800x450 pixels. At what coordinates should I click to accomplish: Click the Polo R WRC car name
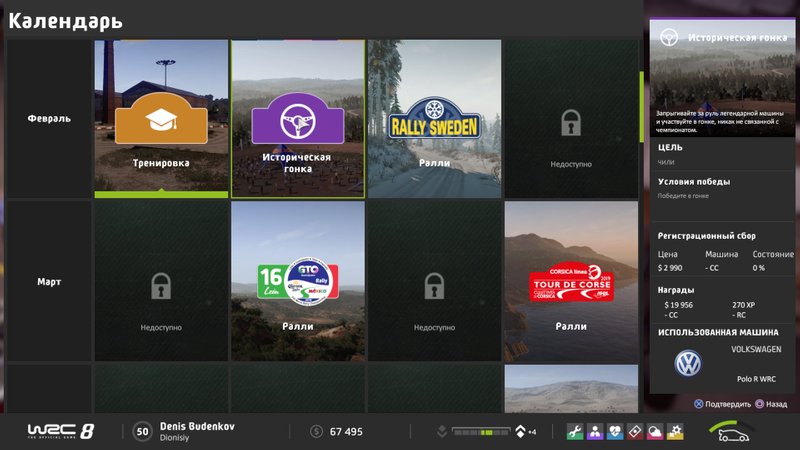coord(756,379)
